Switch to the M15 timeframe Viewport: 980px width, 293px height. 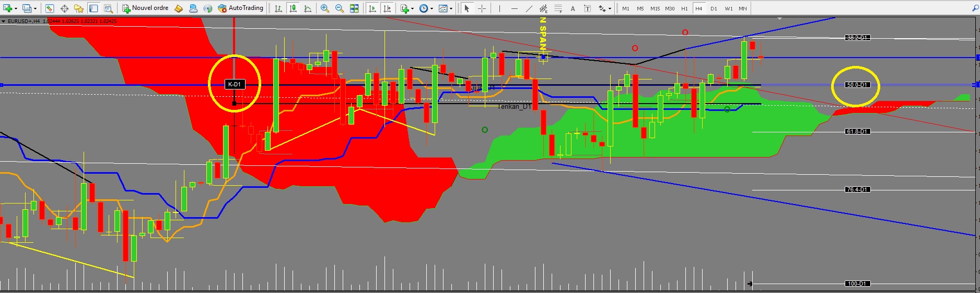[x=655, y=8]
